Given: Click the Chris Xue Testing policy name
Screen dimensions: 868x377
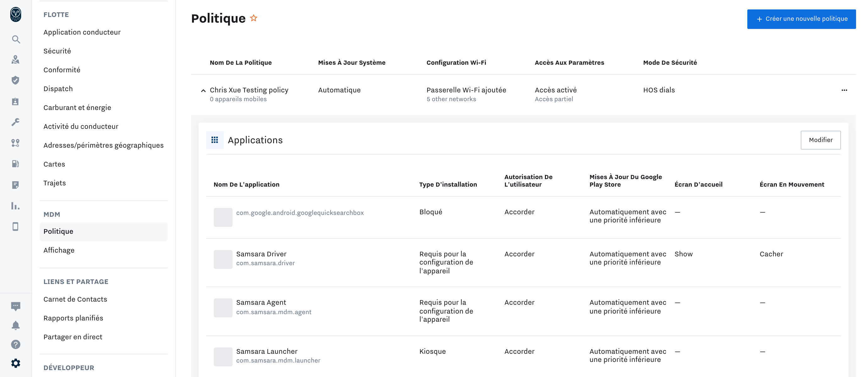Looking at the screenshot, I should point(249,90).
